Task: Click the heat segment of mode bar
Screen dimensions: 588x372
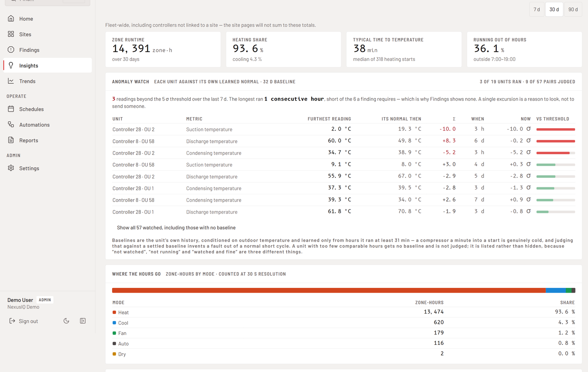Action: (x=329, y=290)
